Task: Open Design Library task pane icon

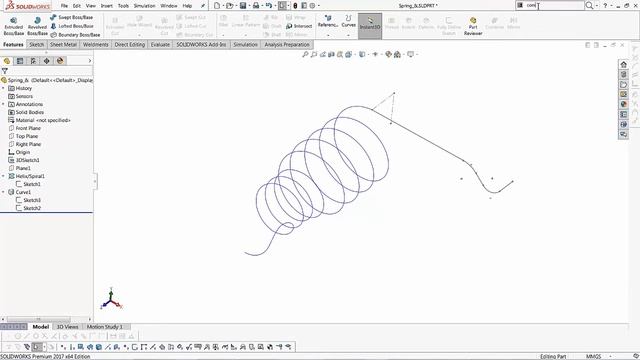Action: pyautogui.click(x=623, y=74)
